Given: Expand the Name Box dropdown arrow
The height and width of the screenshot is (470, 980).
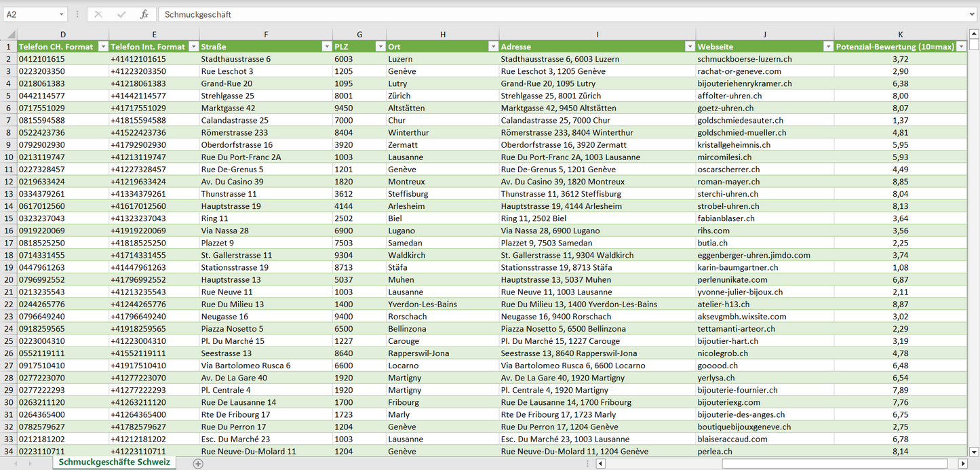Looking at the screenshot, I should coord(61,14).
